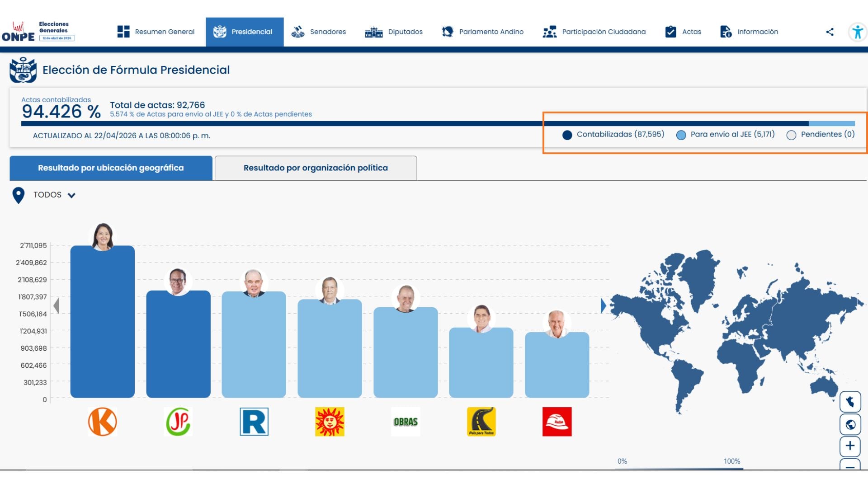Select the Diputados icon in the navigation
The image size is (868, 488).
(x=374, y=32)
